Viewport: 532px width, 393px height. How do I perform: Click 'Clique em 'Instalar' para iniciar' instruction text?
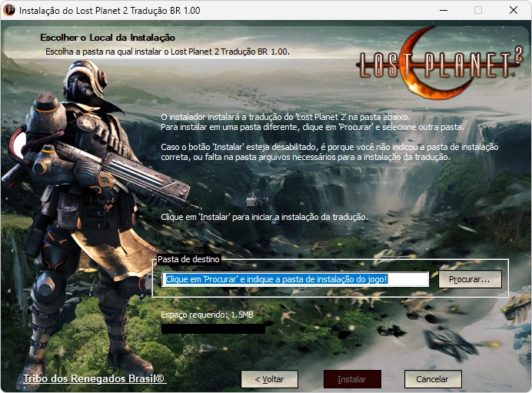pyautogui.click(x=264, y=217)
